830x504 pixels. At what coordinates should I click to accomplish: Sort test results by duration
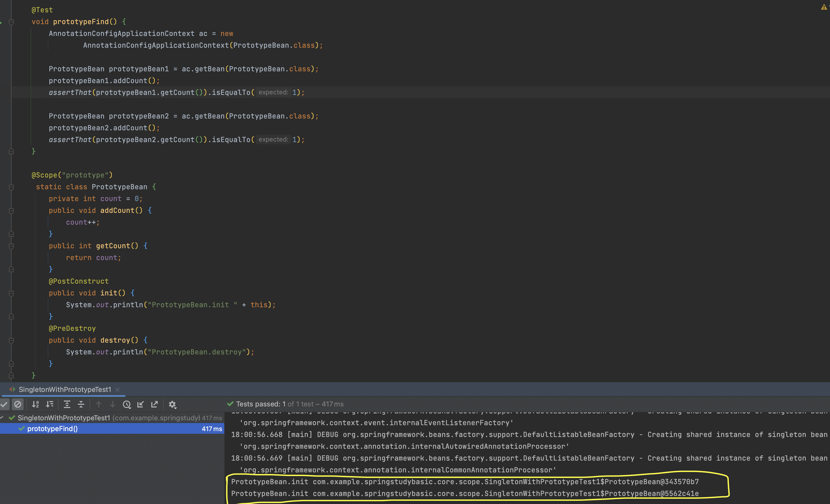click(x=50, y=404)
